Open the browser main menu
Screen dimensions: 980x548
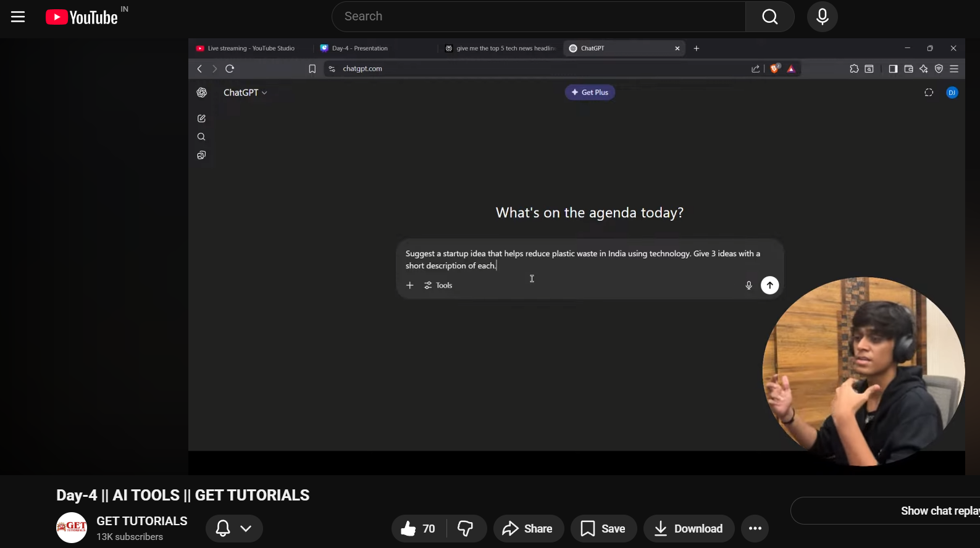pos(954,68)
